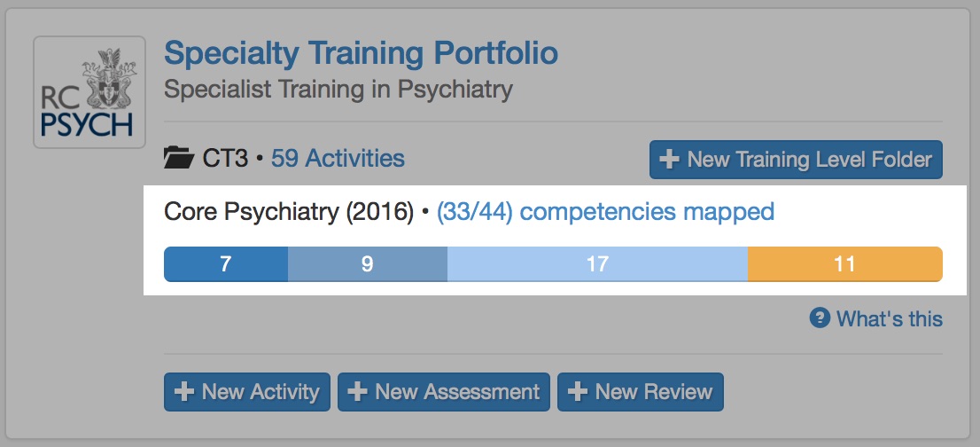
Task: Click plus icon on New Activity button
Action: pos(184,392)
